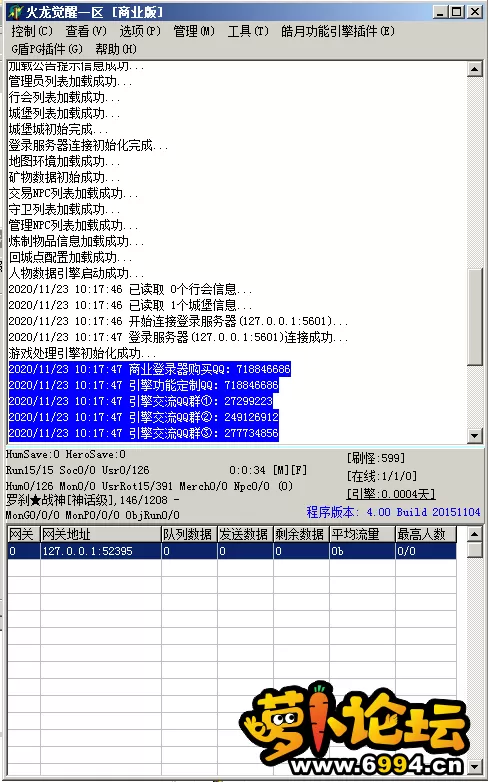Click the 回城点配置加载成功 log line
This screenshot has width=488, height=782.
[x=70, y=257]
